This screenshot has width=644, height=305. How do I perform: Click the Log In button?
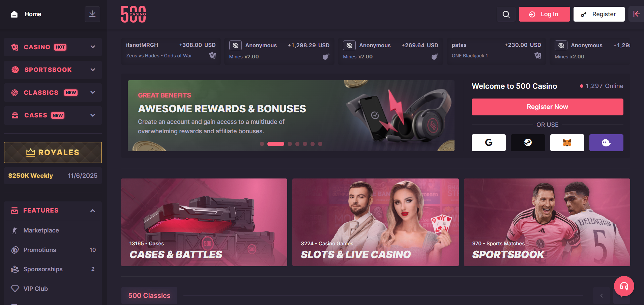(x=545, y=14)
